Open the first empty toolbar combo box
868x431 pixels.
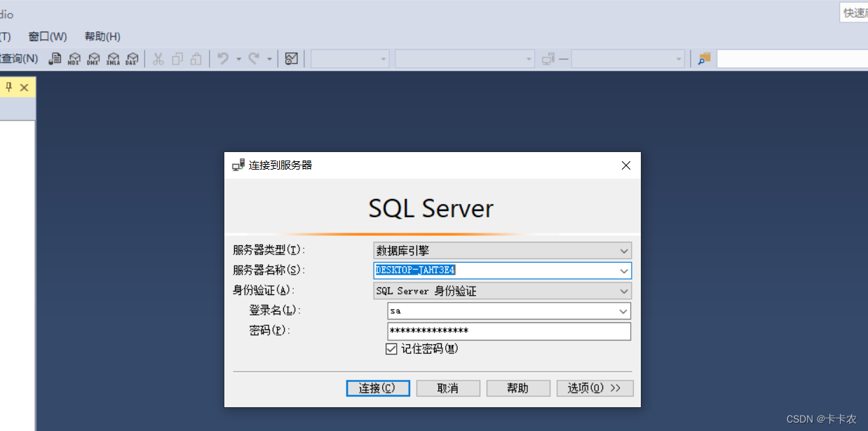[351, 59]
